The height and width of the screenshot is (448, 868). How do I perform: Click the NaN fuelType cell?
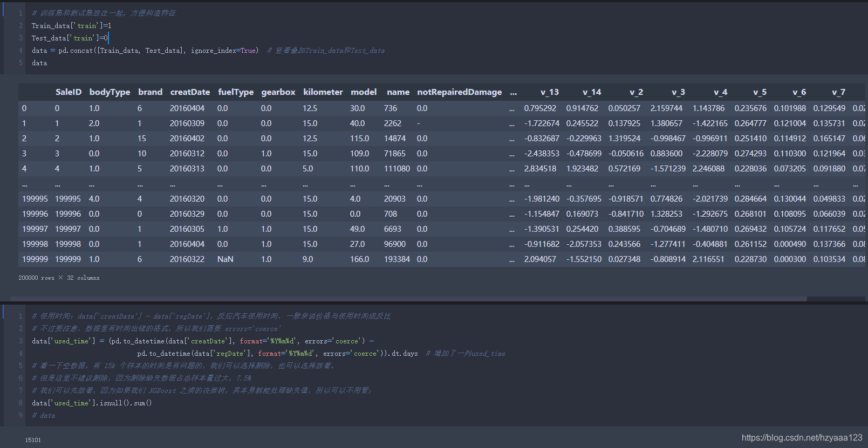[x=225, y=259]
